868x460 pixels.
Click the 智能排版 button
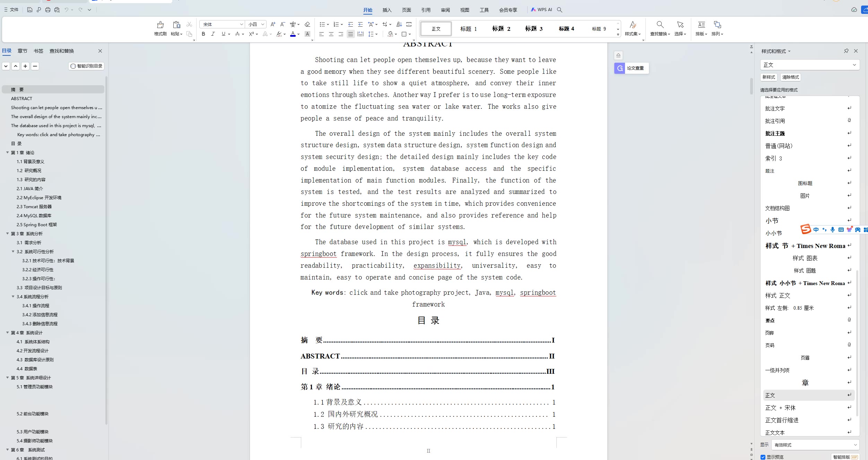(x=845, y=457)
